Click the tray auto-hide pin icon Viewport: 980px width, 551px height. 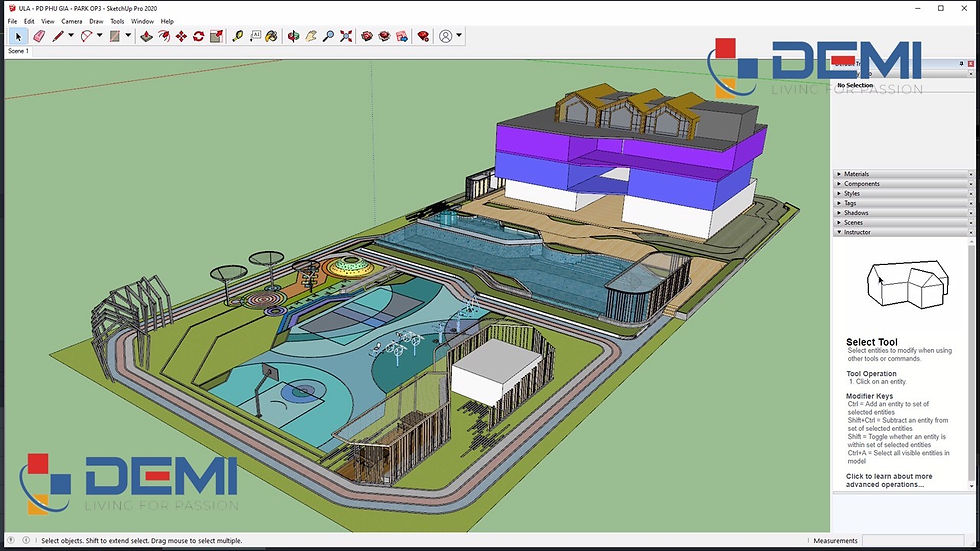tap(961, 63)
